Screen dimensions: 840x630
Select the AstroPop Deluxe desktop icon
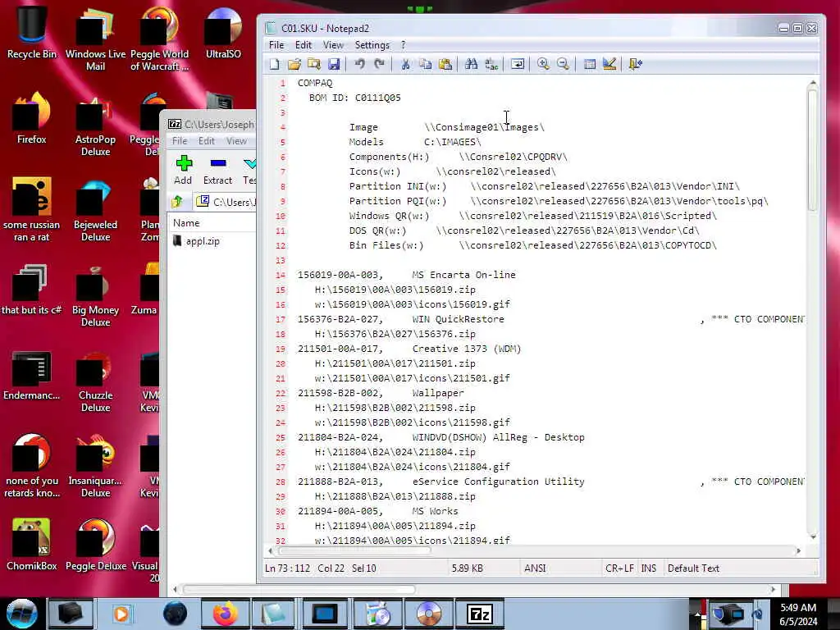click(95, 125)
